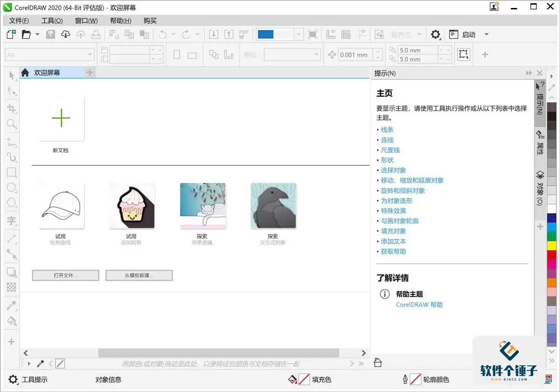Select the Pick arrow tool in the toolbox

pyautogui.click(x=12, y=76)
